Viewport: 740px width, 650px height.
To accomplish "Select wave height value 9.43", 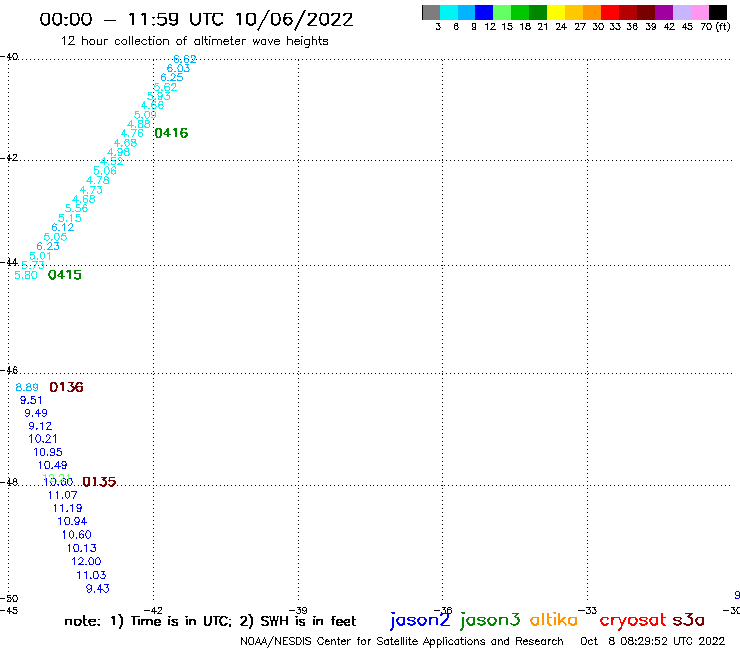I will pyautogui.click(x=98, y=589).
